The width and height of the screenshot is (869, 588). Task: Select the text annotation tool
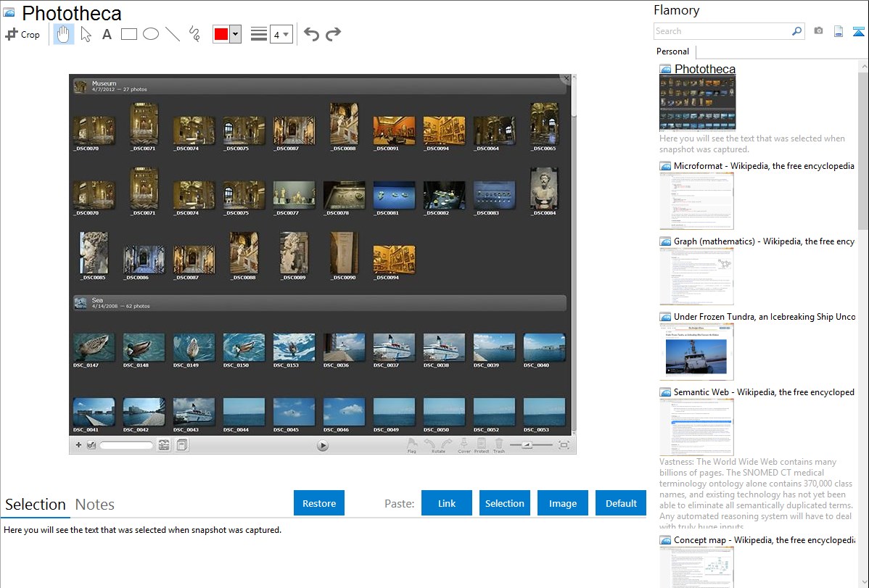(x=107, y=34)
